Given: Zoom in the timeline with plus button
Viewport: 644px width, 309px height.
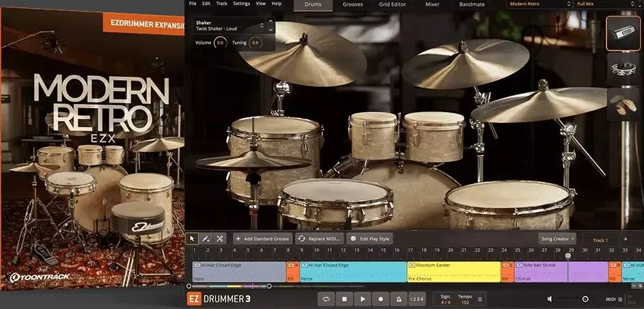Looking at the screenshot, I should coord(640,286).
